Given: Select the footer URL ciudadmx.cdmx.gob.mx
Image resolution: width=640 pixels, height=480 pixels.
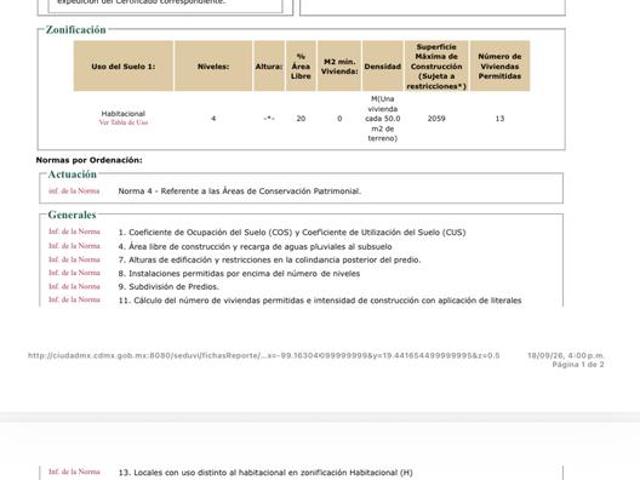Looking at the screenshot, I should pos(264,356).
